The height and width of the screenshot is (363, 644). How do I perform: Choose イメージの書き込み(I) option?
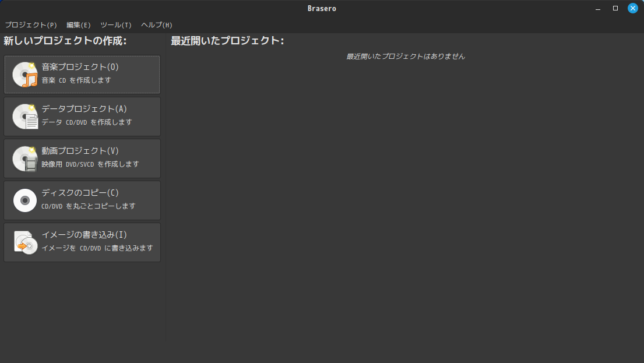(x=82, y=242)
